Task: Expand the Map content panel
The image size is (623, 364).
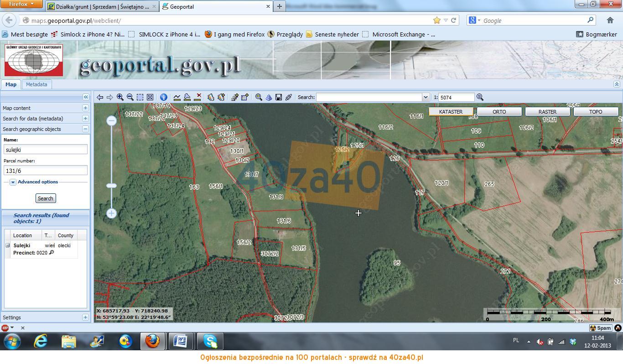Action: coord(85,108)
